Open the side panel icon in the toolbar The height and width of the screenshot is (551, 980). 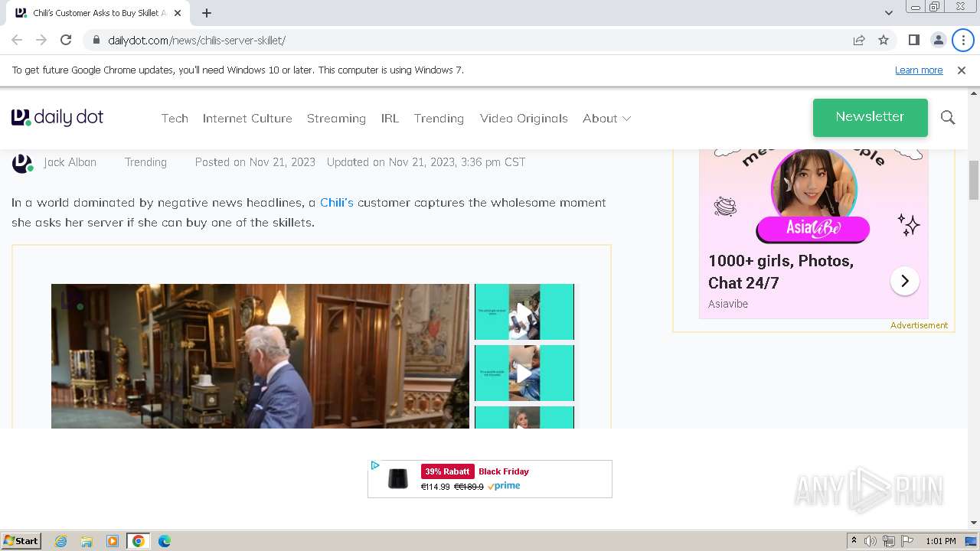(x=913, y=40)
